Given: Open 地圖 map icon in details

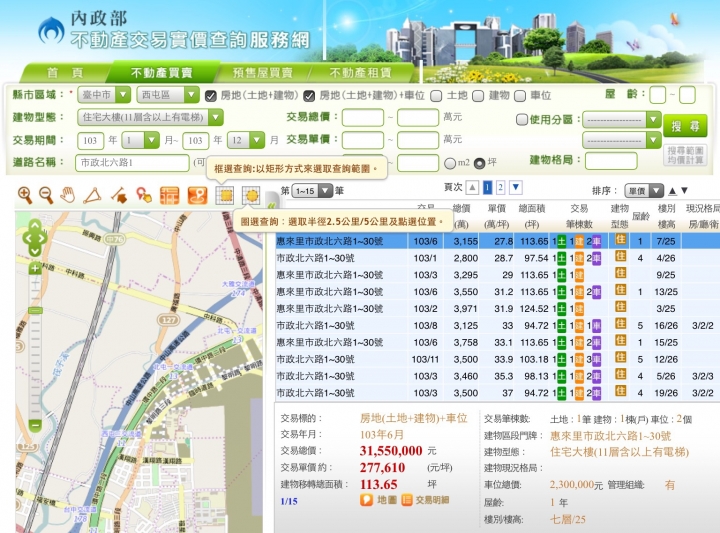Looking at the screenshot, I should pyautogui.click(x=366, y=500).
